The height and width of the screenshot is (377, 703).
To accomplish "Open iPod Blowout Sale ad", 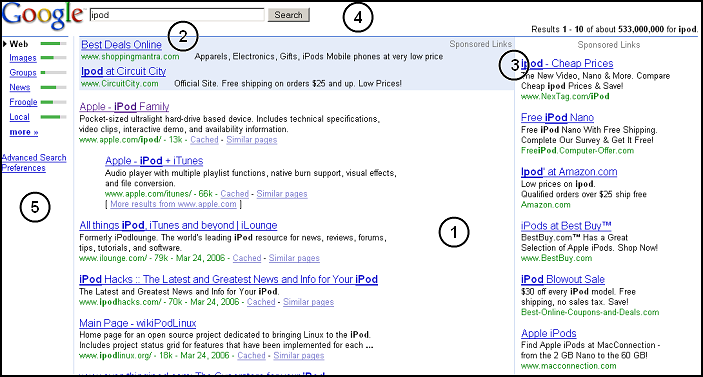I will 563,280.
